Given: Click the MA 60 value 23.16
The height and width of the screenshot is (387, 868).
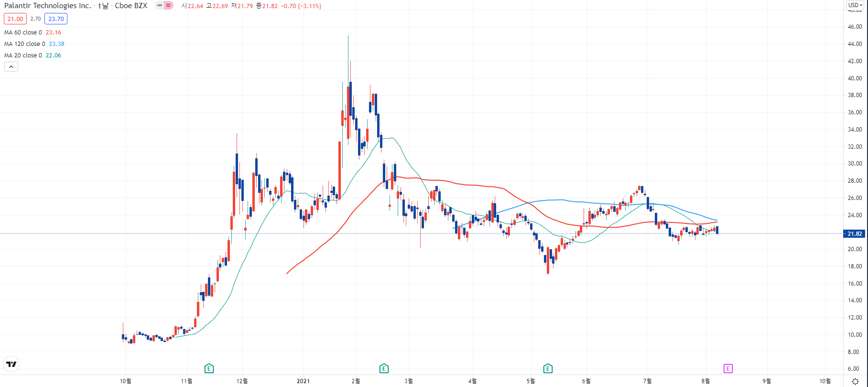Looking at the screenshot, I should (54, 33).
